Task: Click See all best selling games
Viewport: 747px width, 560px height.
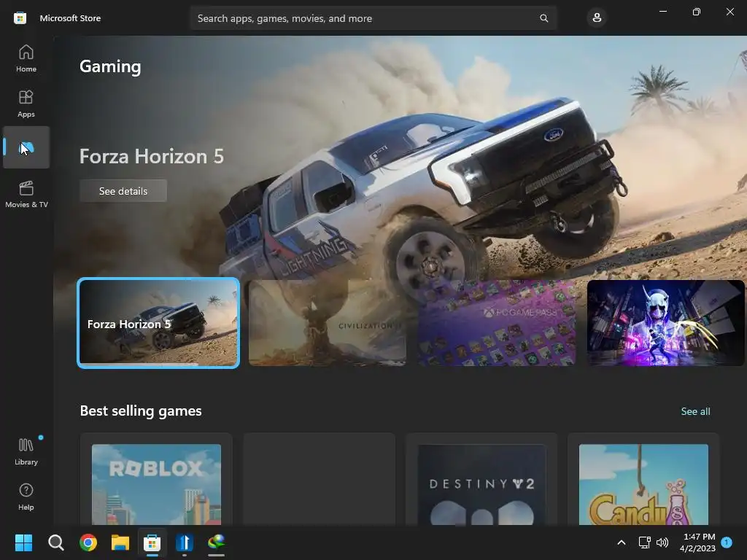Action: [695, 411]
